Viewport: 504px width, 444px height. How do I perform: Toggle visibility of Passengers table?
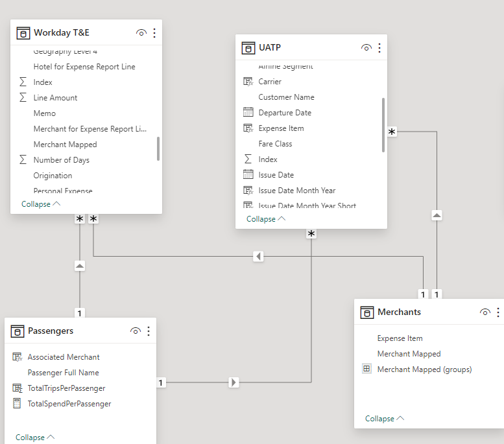[x=136, y=331]
